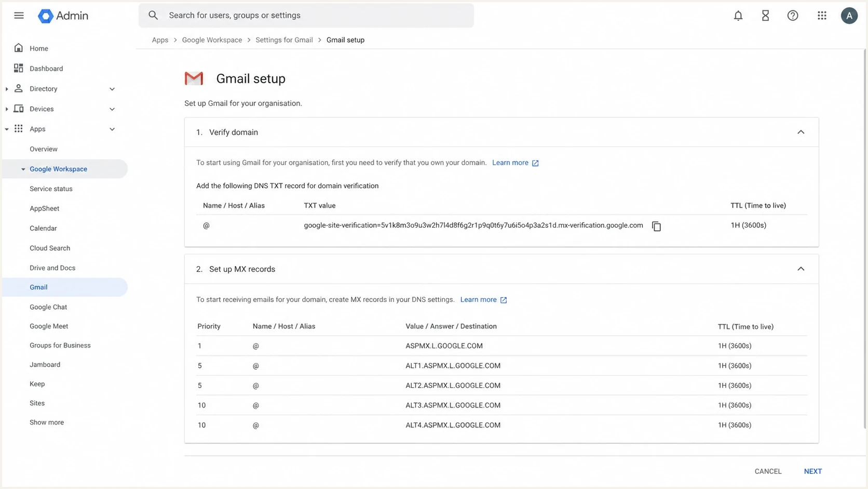Copy the TXT verification value
Image resolution: width=868 pixels, height=489 pixels.
click(656, 226)
